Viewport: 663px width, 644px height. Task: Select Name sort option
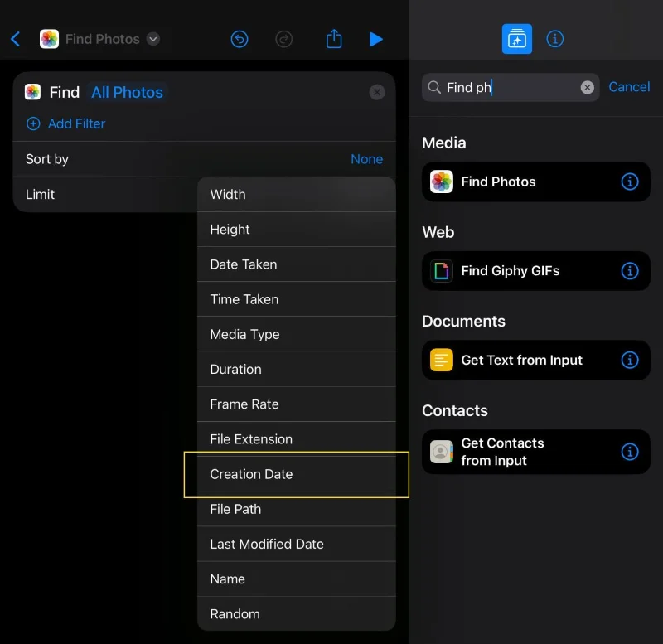tap(297, 579)
